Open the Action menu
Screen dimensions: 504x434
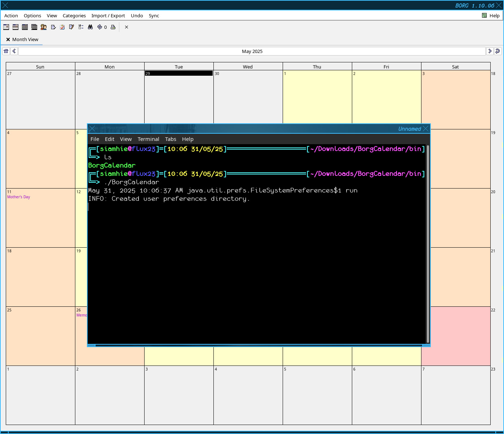(11, 15)
